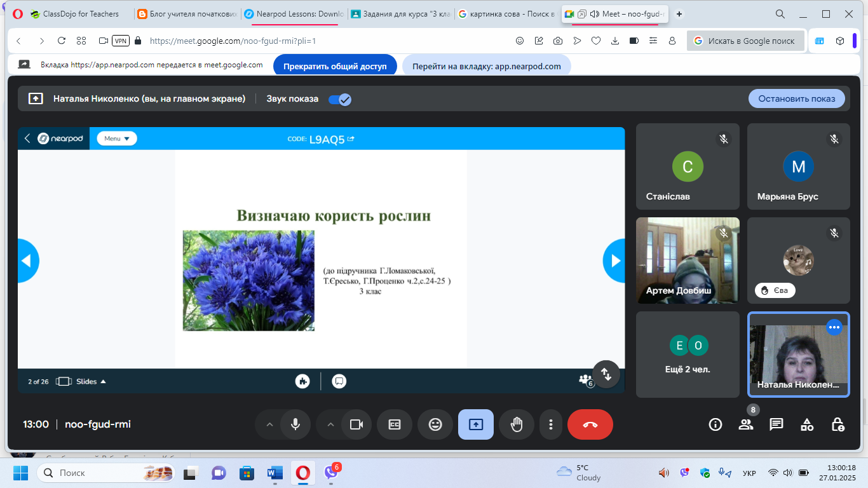Click Остановить показ button

click(797, 98)
